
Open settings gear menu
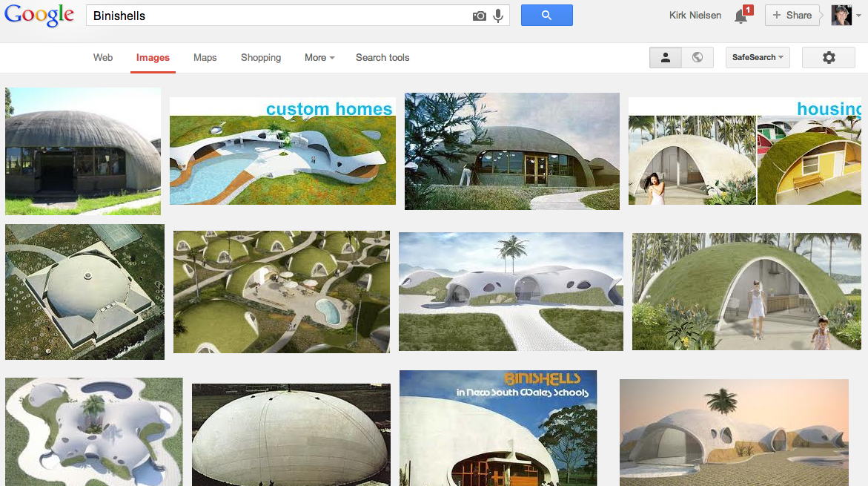pyautogui.click(x=829, y=57)
